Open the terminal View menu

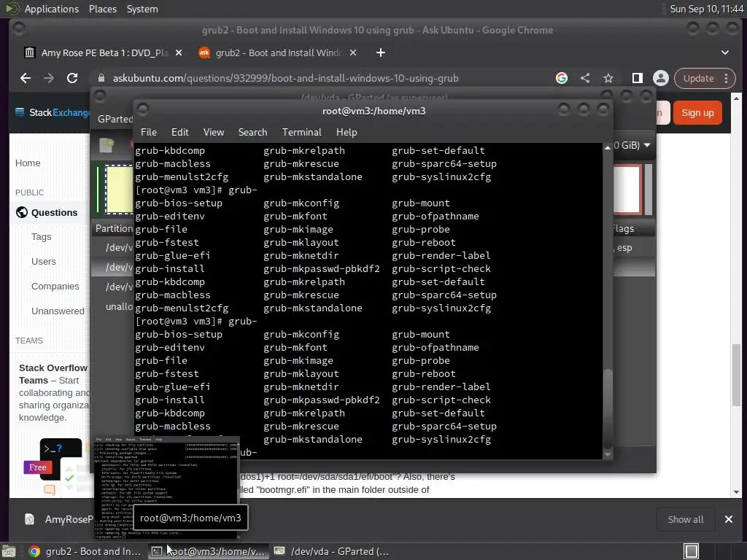pyautogui.click(x=214, y=133)
